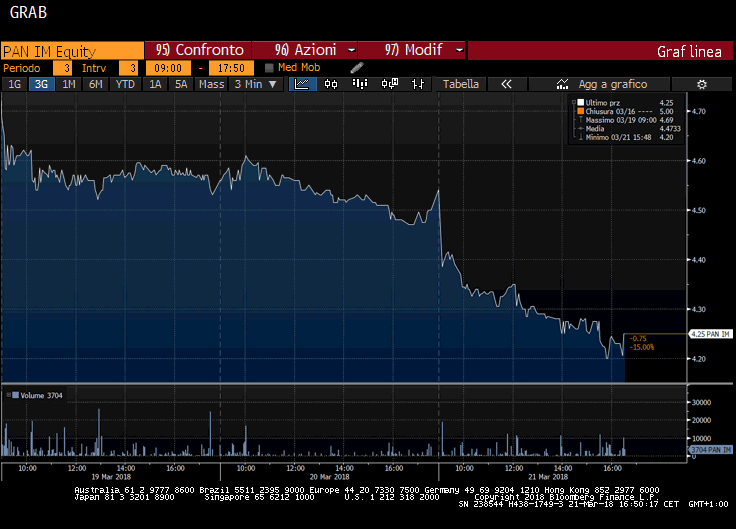The height and width of the screenshot is (529, 736).
Task: Select the candle with volume chart icon
Action: point(390,84)
